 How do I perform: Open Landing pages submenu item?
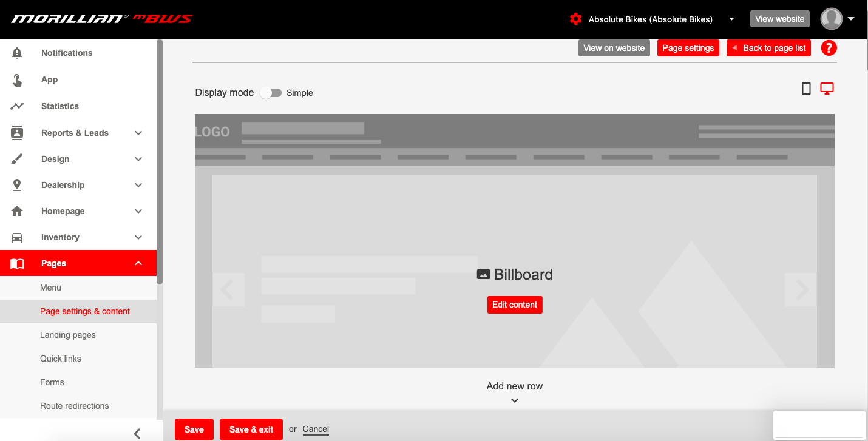68,335
